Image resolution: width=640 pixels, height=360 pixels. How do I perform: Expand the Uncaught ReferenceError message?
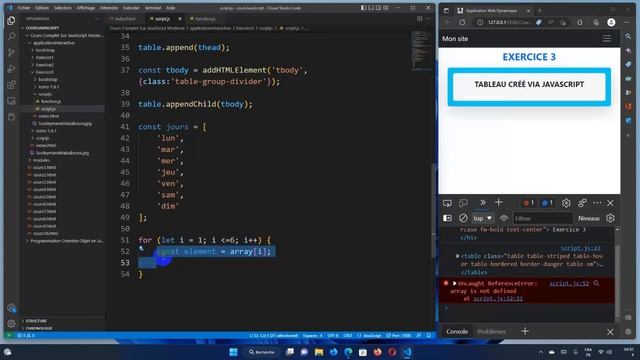click(x=454, y=283)
